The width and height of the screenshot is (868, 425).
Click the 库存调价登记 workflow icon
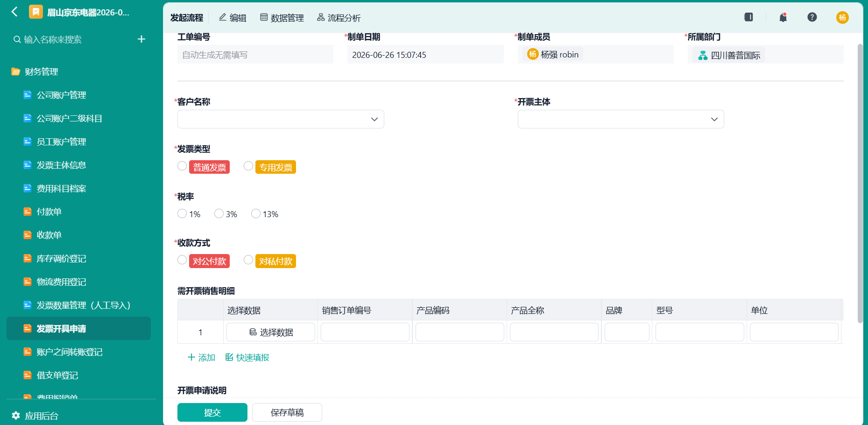click(28, 258)
